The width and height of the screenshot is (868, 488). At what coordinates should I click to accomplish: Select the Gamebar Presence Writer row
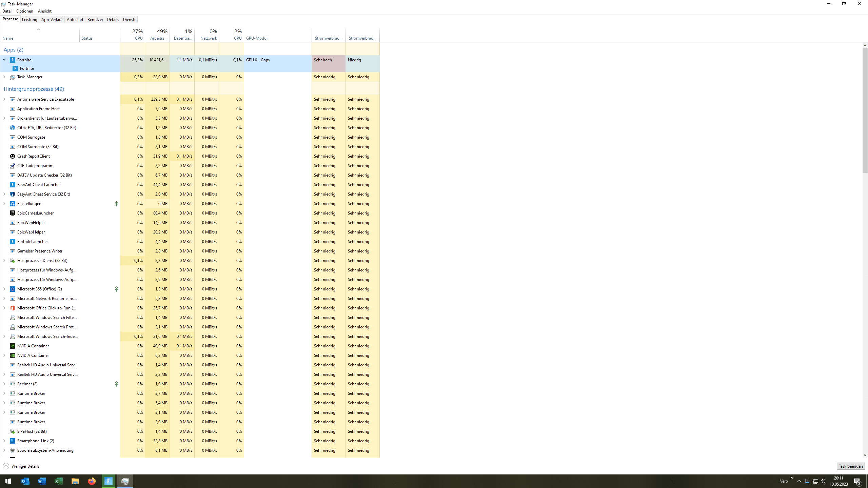190,251
